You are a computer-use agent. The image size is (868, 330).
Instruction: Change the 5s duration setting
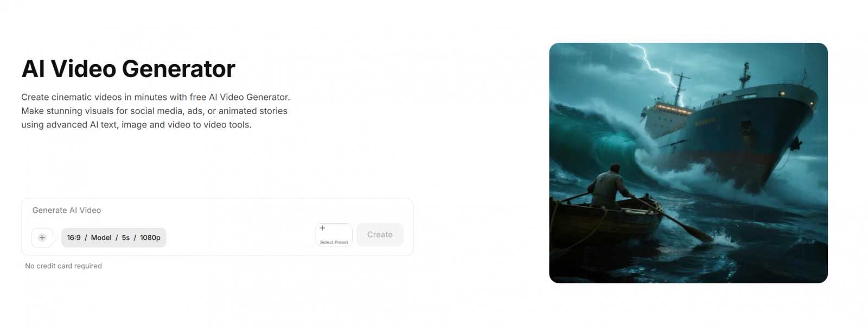coord(126,238)
